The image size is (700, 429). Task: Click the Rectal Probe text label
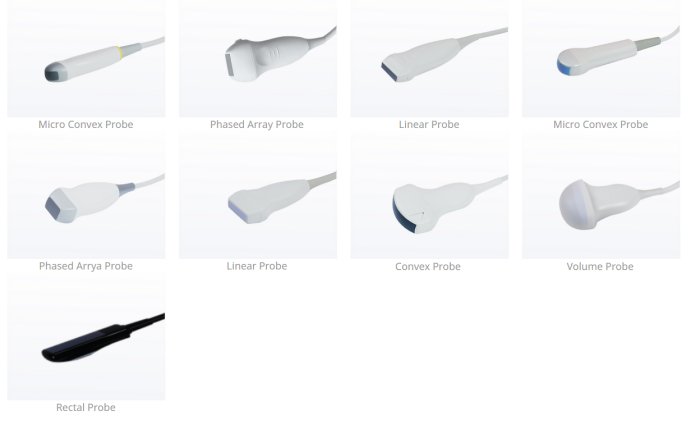coord(86,408)
